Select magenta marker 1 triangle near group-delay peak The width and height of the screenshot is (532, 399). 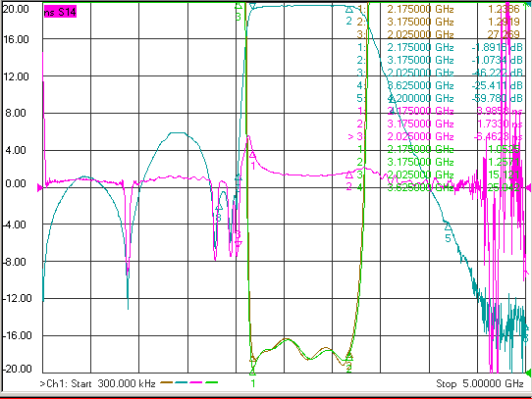[252, 155]
